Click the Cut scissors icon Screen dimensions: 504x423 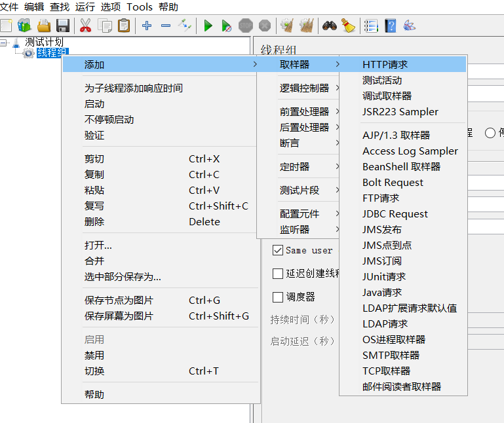(x=85, y=26)
